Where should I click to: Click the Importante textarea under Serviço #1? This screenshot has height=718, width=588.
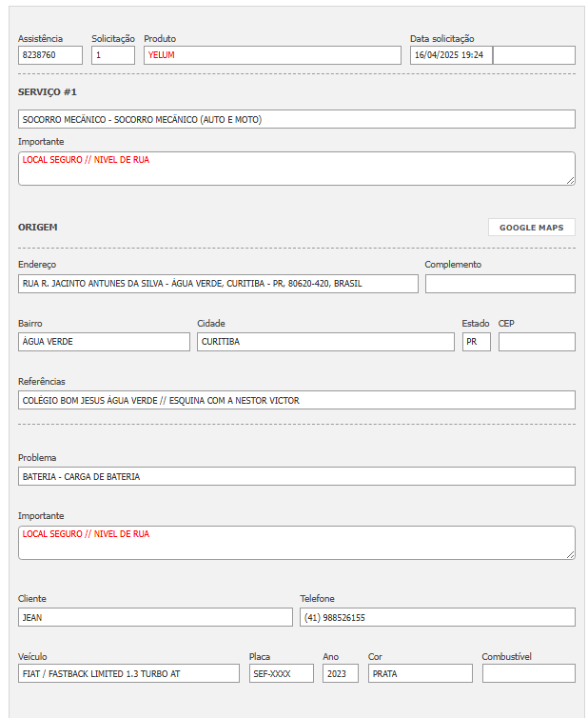296,169
